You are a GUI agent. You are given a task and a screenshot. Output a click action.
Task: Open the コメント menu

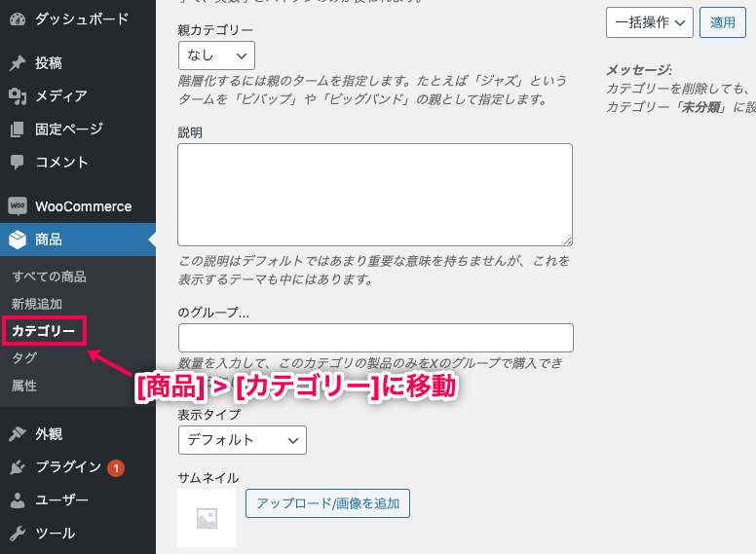point(78,163)
